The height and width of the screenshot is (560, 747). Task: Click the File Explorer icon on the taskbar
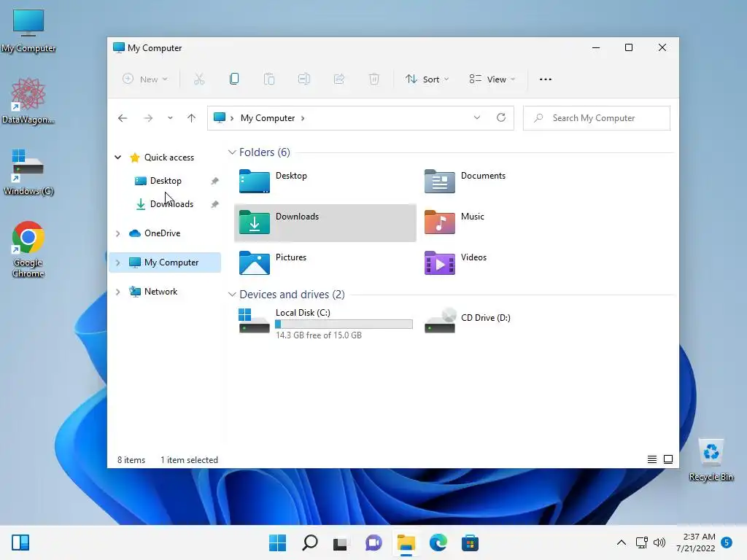coord(406,542)
